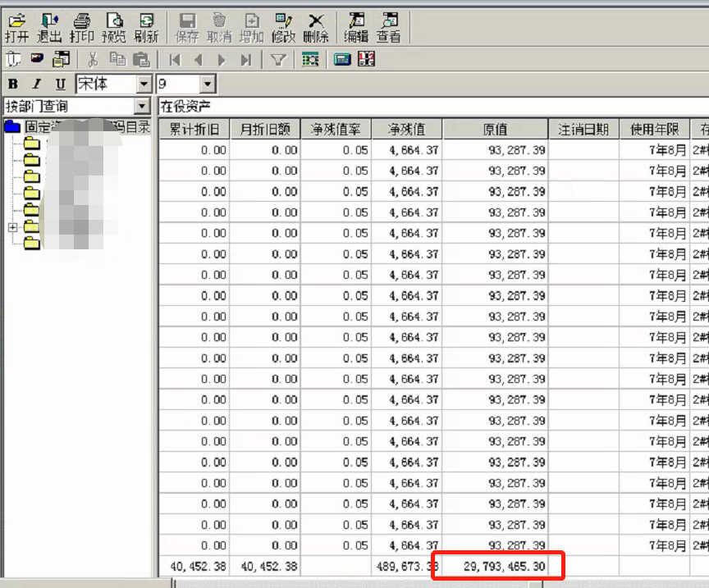
Task: Click the 月折旧额 column header
Action: click(x=265, y=130)
